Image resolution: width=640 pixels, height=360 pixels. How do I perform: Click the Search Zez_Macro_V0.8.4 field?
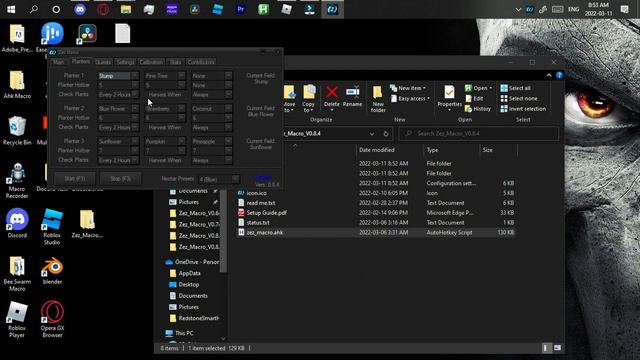[478, 133]
